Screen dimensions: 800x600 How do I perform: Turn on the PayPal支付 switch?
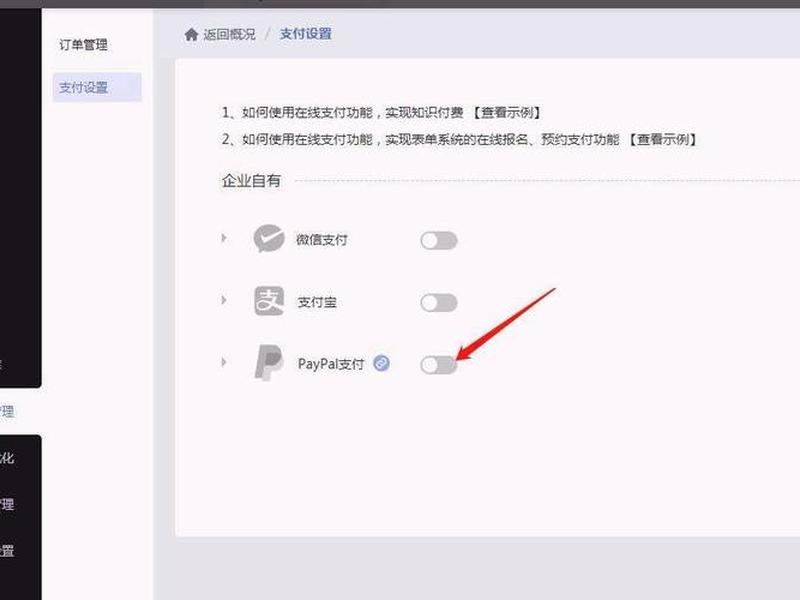[439, 365]
